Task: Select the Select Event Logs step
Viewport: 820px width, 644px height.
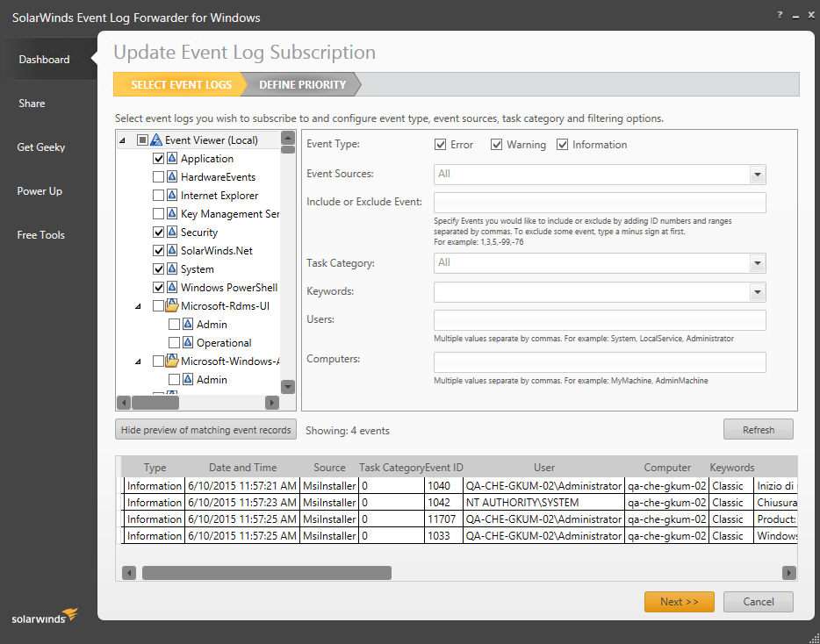Action: (181, 85)
